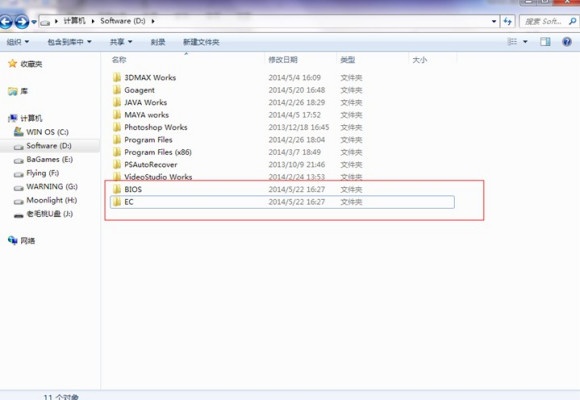
Task: Click date 2014/5/4 16:09 of 3DMAX Works
Action: (294, 77)
